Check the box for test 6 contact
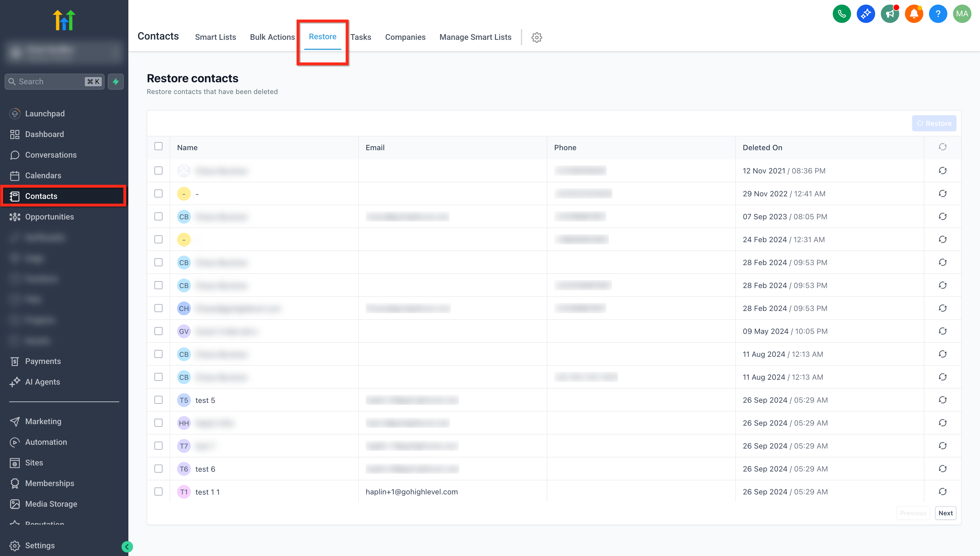The width and height of the screenshot is (980, 556). click(x=158, y=469)
